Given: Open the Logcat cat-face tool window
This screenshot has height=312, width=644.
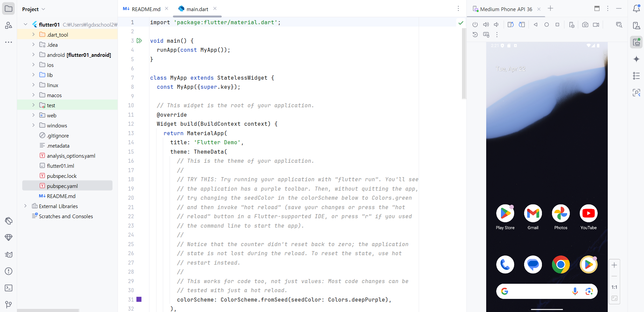Looking at the screenshot, I should (9, 255).
